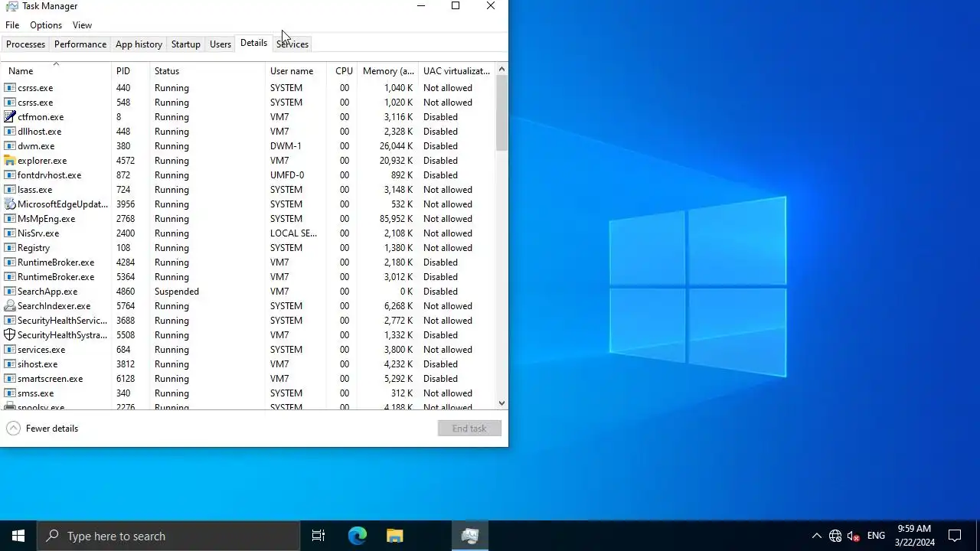Launch Microsoft Edge from the taskbar

tap(358, 536)
